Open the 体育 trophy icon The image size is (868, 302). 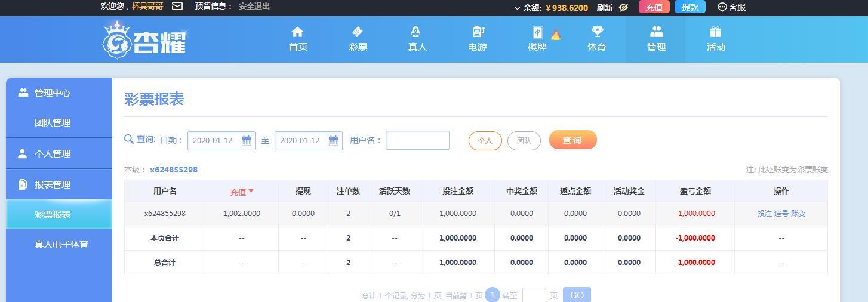pyautogui.click(x=596, y=32)
